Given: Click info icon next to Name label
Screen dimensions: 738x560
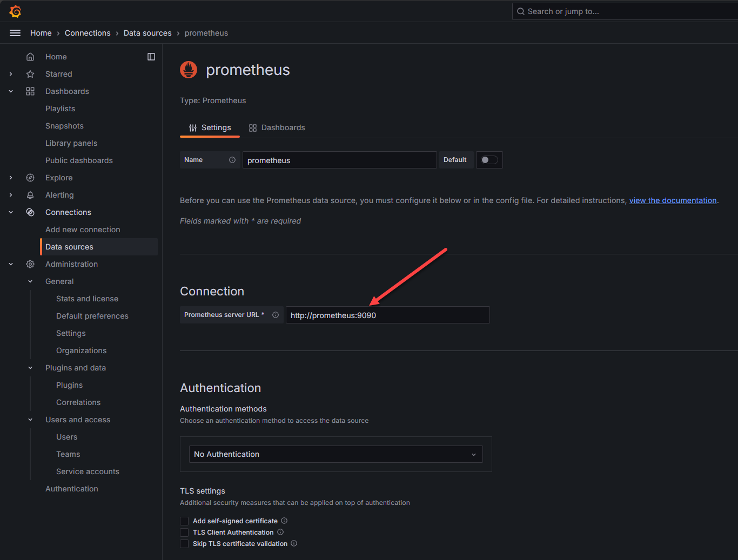Looking at the screenshot, I should [x=232, y=160].
